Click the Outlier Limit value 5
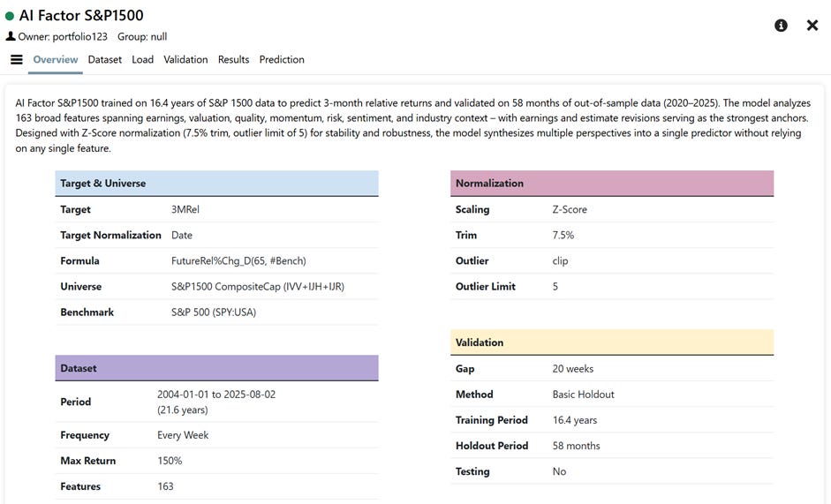Viewport: 831px width, 504px height. pos(555,286)
